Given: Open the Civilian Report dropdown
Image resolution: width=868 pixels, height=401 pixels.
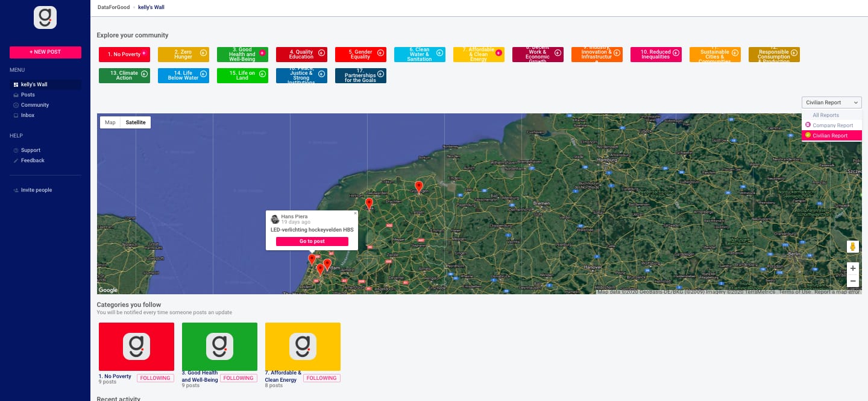Looking at the screenshot, I should [x=831, y=103].
